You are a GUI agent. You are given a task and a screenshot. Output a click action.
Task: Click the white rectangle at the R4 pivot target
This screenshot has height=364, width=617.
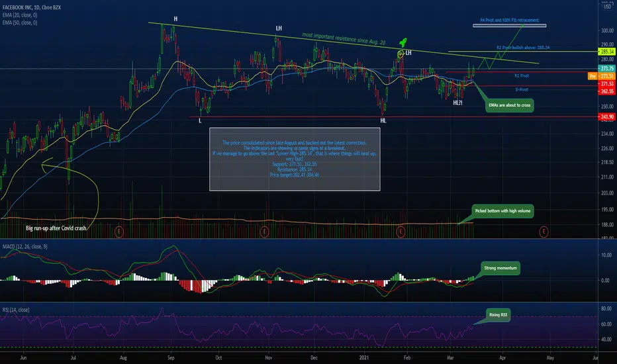pos(510,26)
